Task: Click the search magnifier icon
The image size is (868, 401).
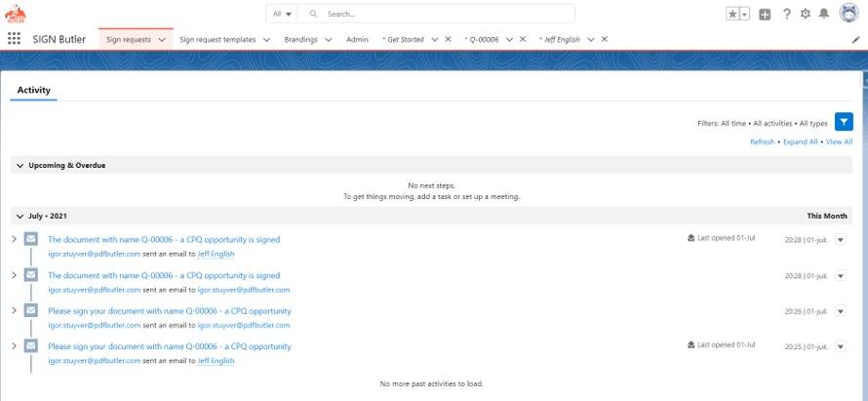Action: [x=313, y=14]
